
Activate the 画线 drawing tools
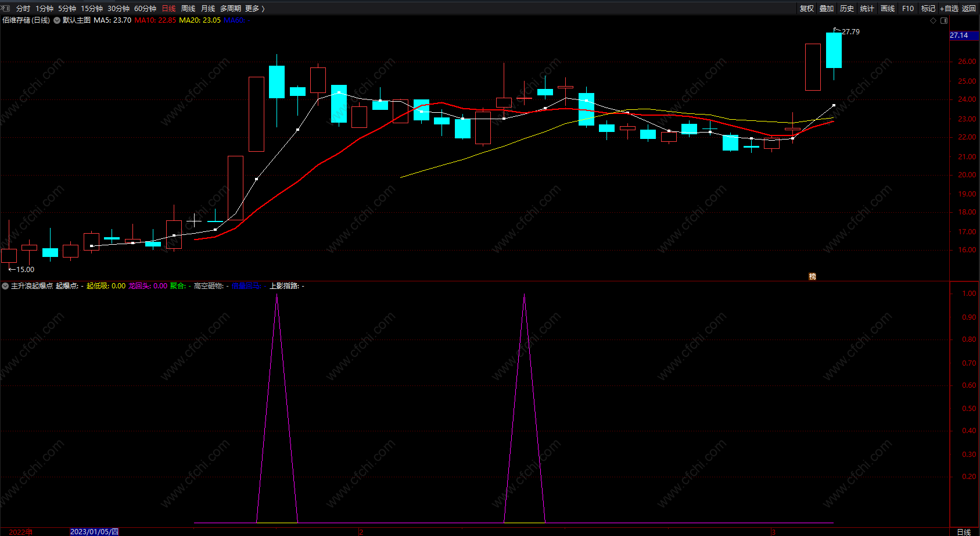click(x=888, y=8)
